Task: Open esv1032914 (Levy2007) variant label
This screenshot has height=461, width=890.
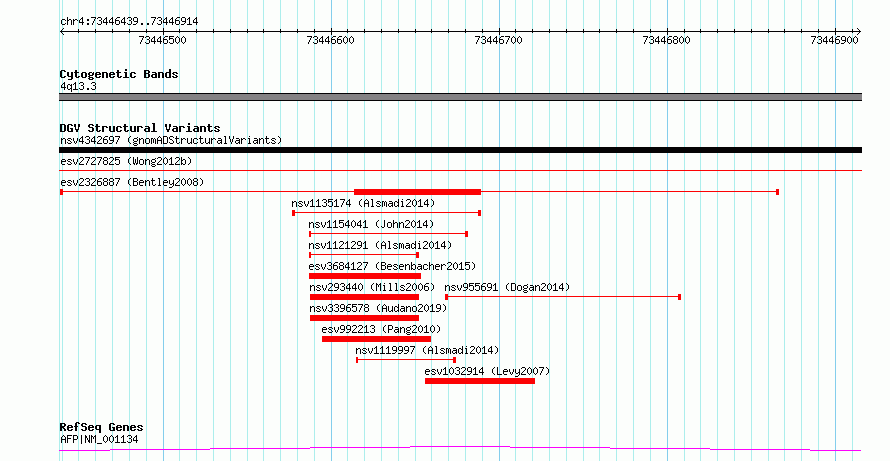Action: [488, 371]
